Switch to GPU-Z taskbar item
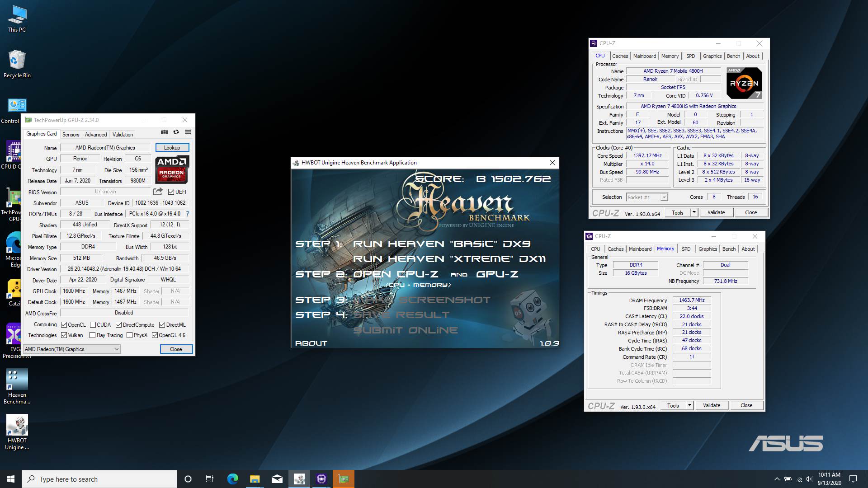 [x=344, y=479]
